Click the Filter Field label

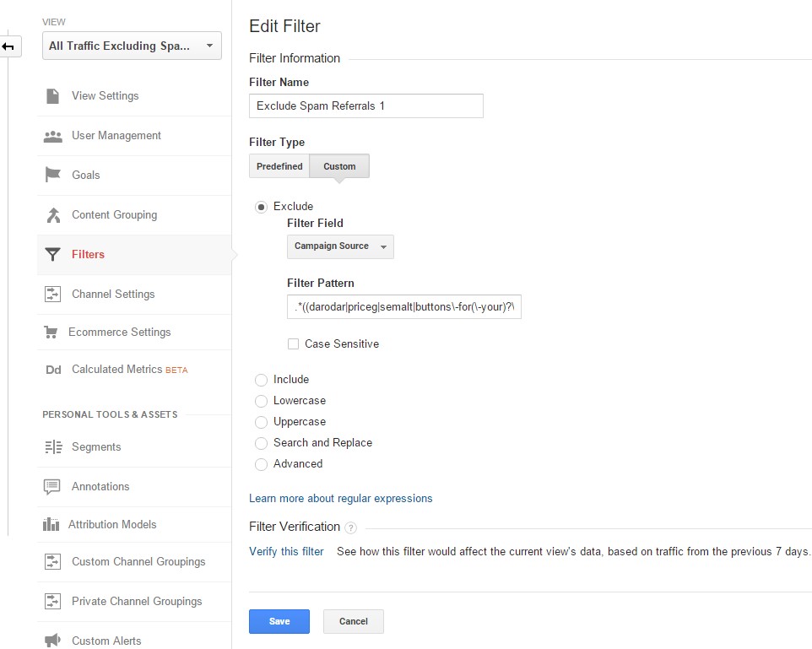click(x=315, y=224)
